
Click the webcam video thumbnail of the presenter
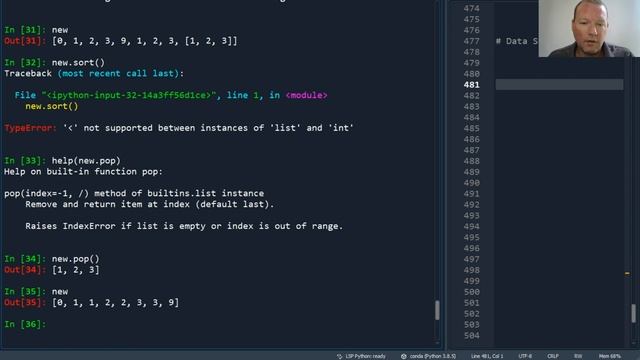click(x=589, y=28)
